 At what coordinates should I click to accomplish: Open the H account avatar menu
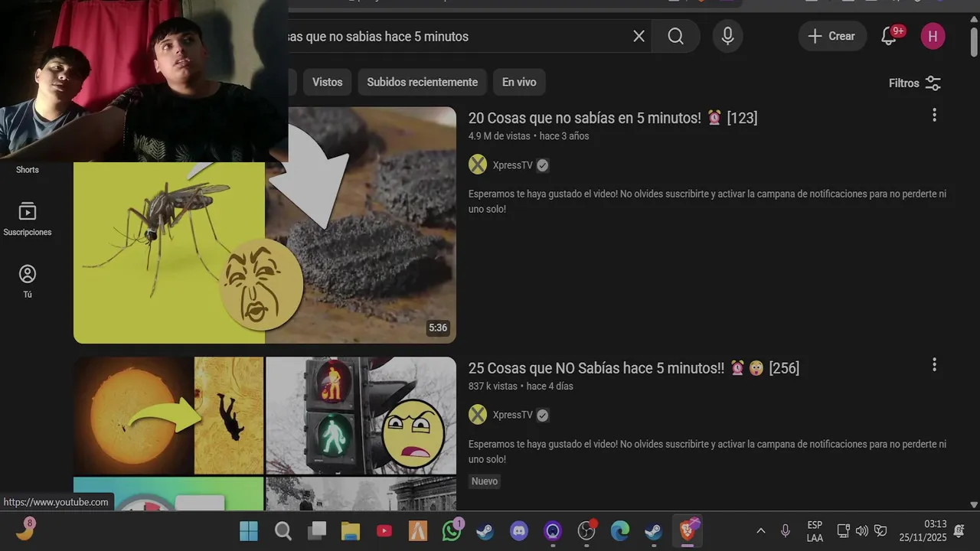[x=933, y=36]
